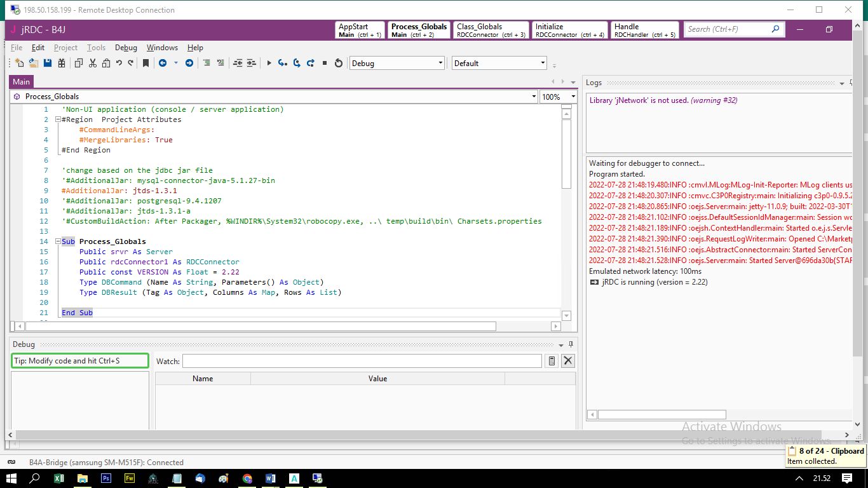Collapse the Sub Process_Globals block

57,241
